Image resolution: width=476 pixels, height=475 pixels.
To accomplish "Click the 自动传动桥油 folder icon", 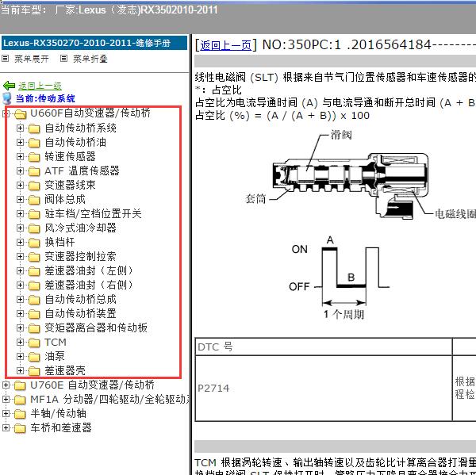I will (34, 143).
